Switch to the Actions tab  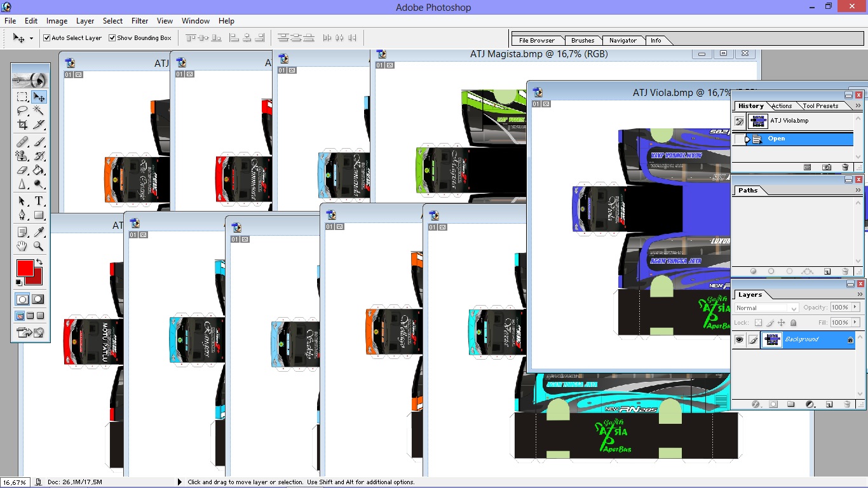782,106
